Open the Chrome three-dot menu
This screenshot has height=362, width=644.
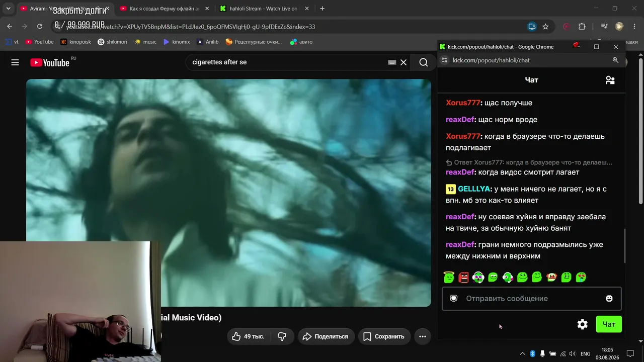coord(634,27)
